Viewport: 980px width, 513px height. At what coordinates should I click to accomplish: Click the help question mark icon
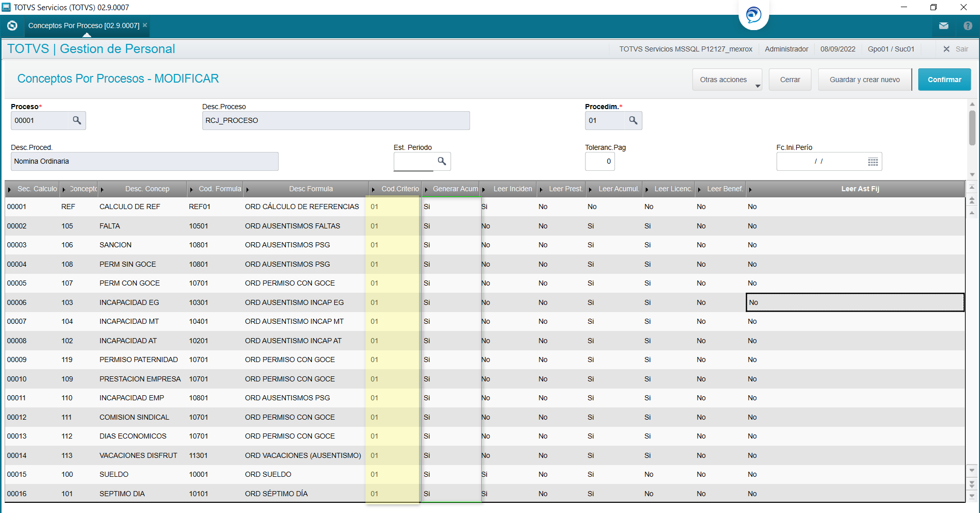(x=967, y=25)
